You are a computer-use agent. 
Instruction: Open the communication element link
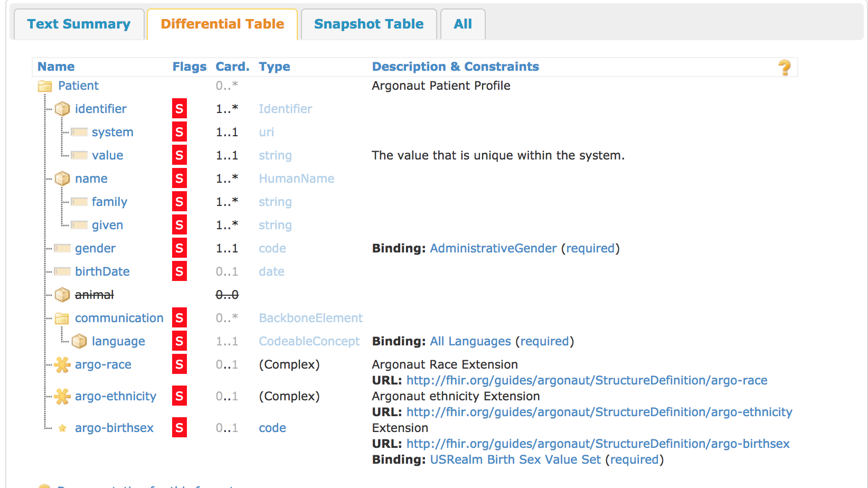(x=119, y=318)
